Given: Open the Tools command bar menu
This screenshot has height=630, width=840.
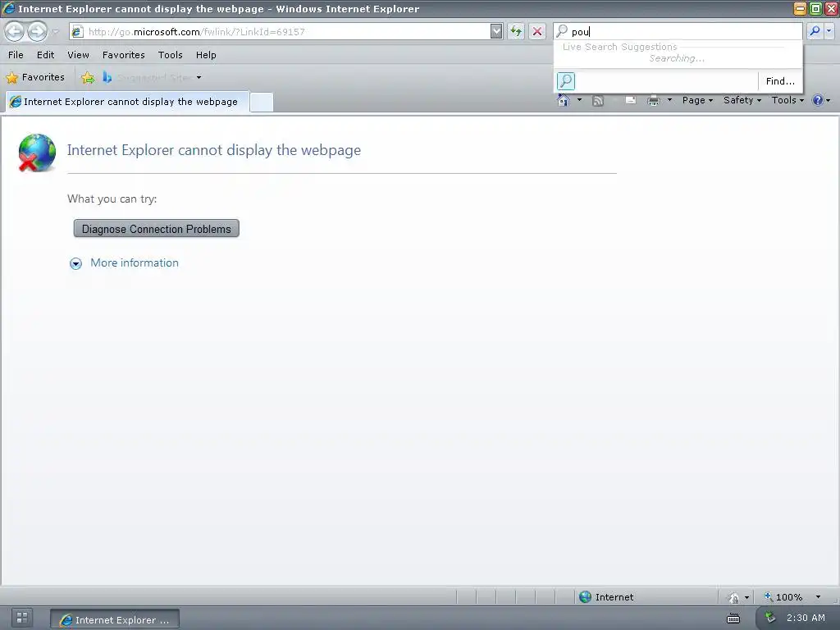Looking at the screenshot, I should click(787, 100).
